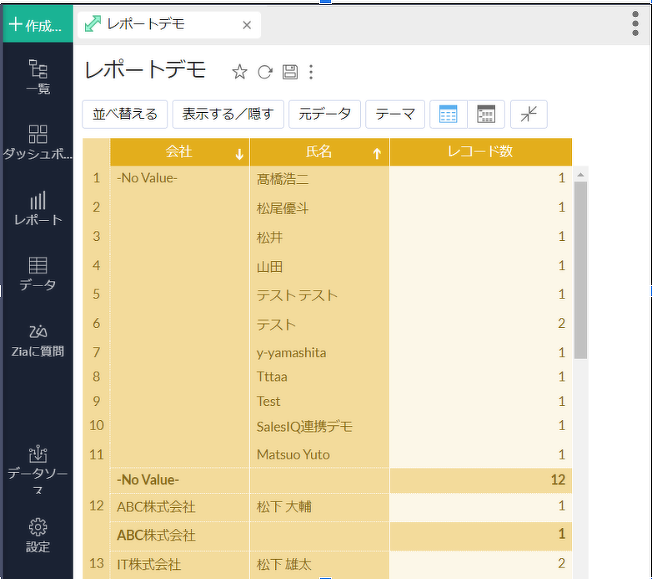This screenshot has width=652, height=579.
Task: Mark report as favorite with star icon
Action: click(x=239, y=72)
